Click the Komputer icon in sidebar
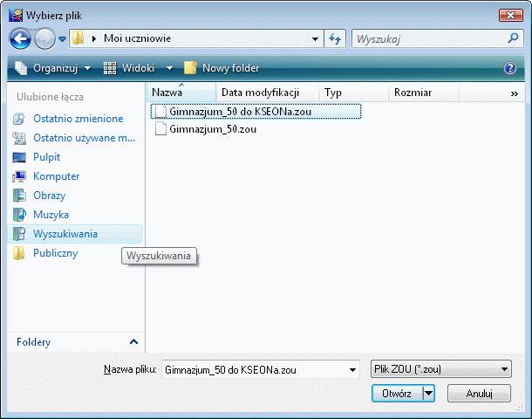 coord(19,176)
